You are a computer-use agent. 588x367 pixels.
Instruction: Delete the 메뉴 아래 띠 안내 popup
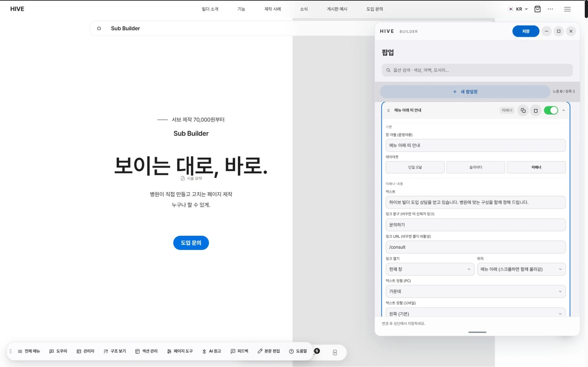tap(536, 110)
